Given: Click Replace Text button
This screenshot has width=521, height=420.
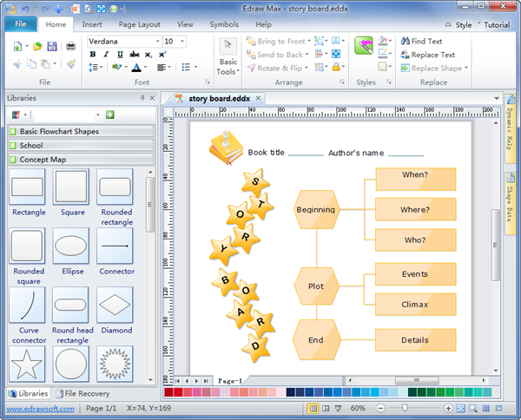Looking at the screenshot, I should pyautogui.click(x=426, y=55).
